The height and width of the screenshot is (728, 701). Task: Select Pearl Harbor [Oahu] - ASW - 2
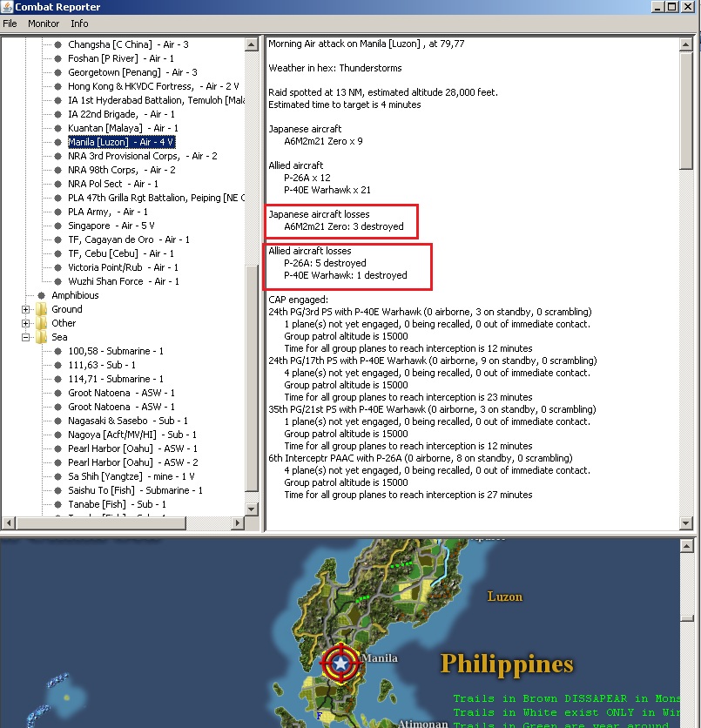click(132, 462)
